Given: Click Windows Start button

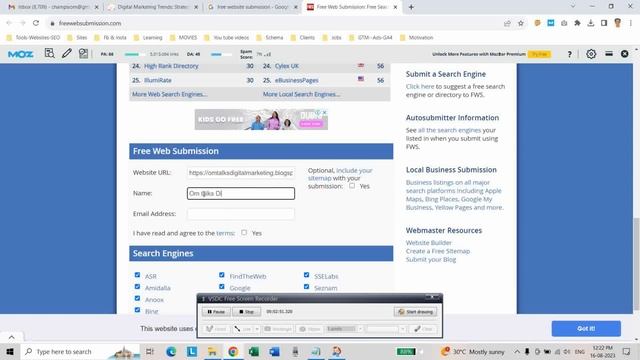Looking at the screenshot, I should (10, 351).
